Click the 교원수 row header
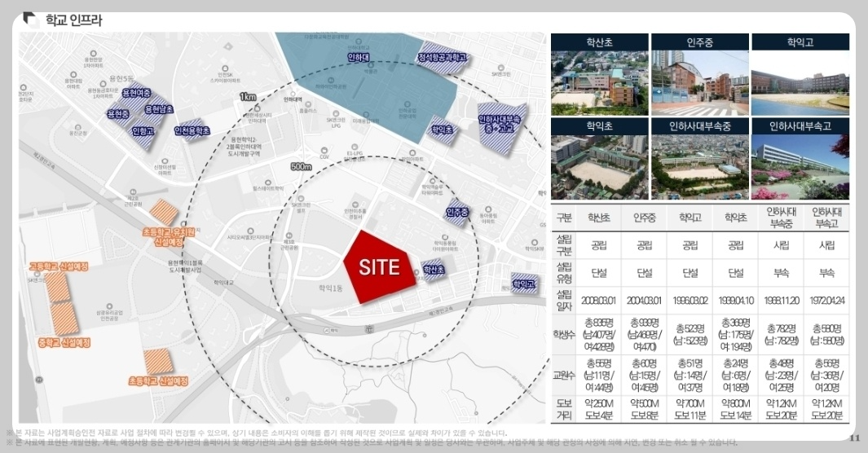 pyautogui.click(x=564, y=375)
